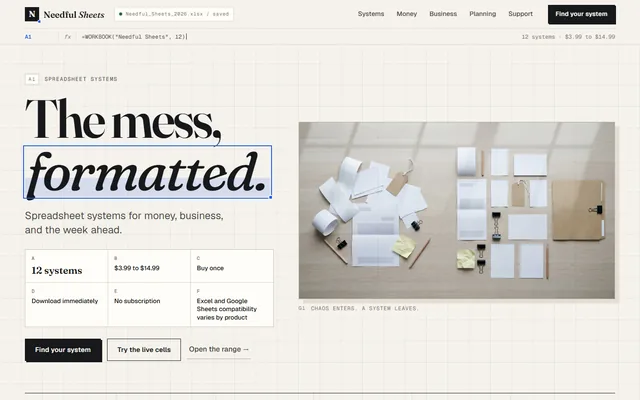Open the Money menu item
The width and height of the screenshot is (640, 400).
(x=407, y=14)
